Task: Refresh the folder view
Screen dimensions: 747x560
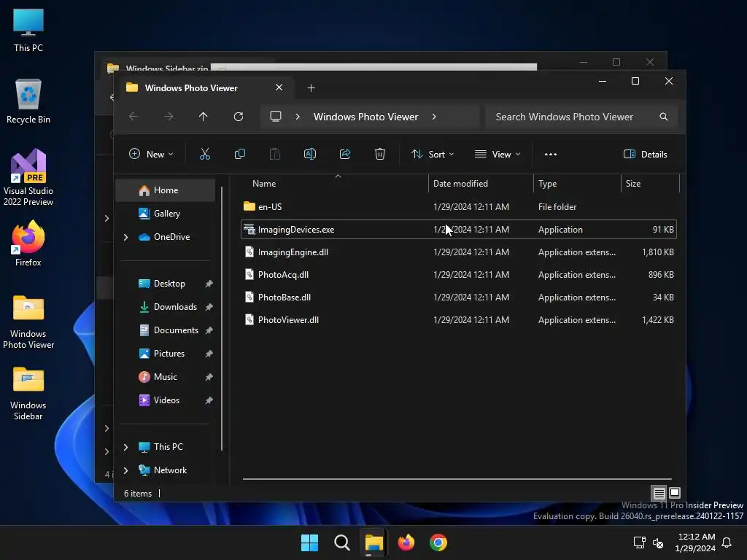Action: [239, 117]
